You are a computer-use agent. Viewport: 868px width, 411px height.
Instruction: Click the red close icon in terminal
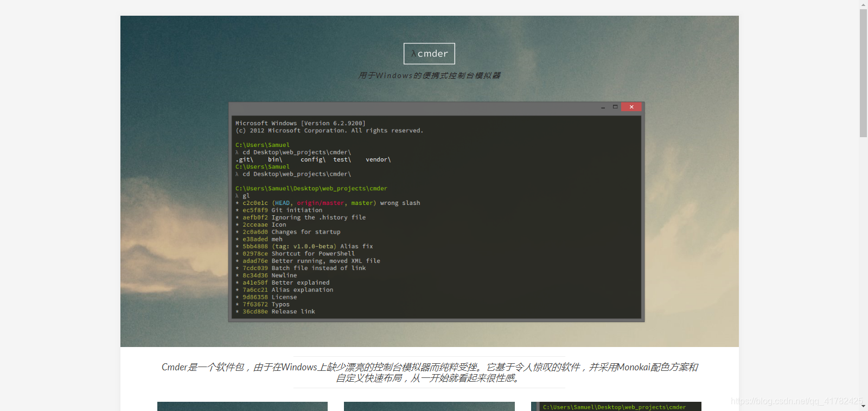pyautogui.click(x=631, y=107)
